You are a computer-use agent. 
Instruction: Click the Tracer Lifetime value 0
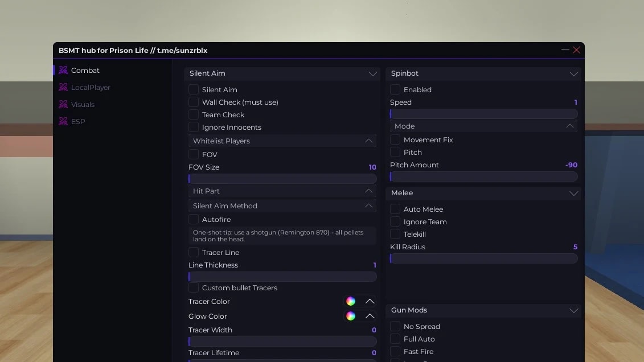click(374, 352)
